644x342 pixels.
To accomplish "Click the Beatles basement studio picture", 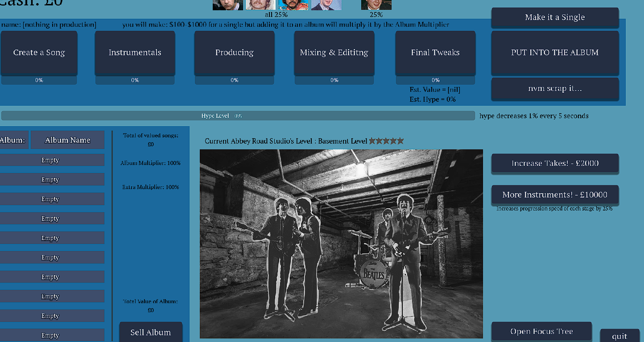I will pos(341,244).
